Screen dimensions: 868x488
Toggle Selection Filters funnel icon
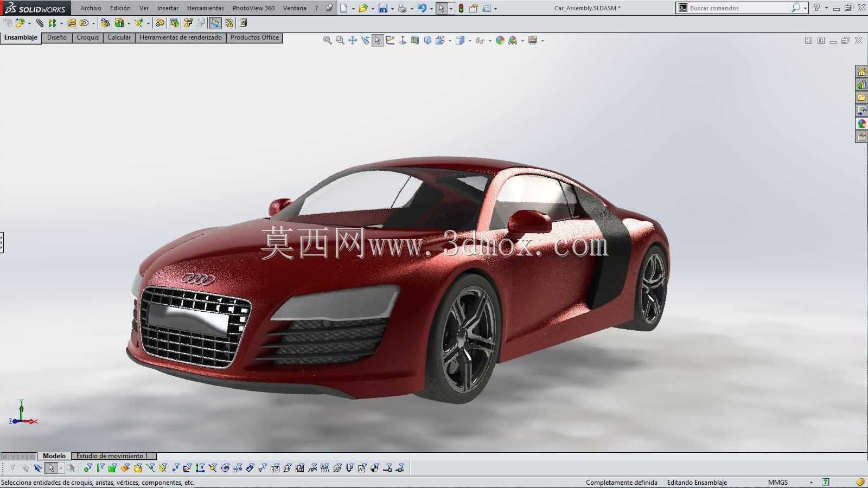click(x=12, y=468)
